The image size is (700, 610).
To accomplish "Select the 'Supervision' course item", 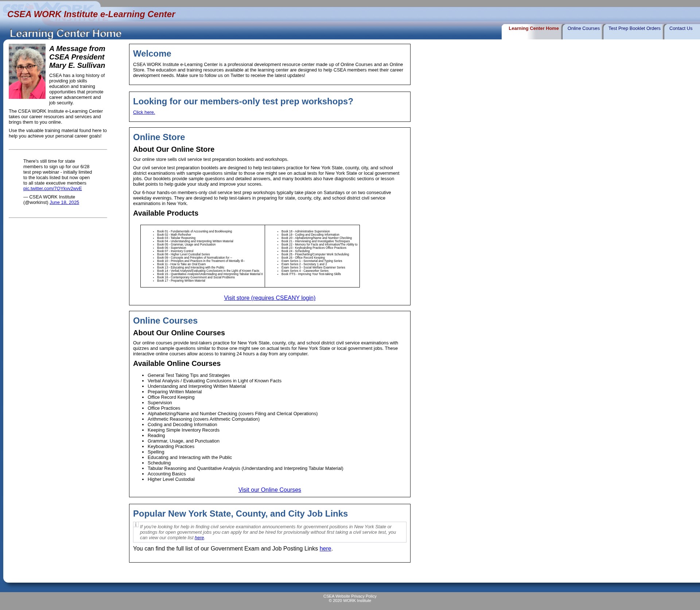I will [x=160, y=403].
